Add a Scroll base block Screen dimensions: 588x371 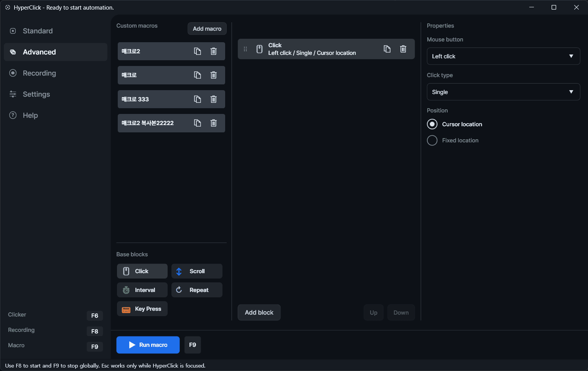coord(197,271)
